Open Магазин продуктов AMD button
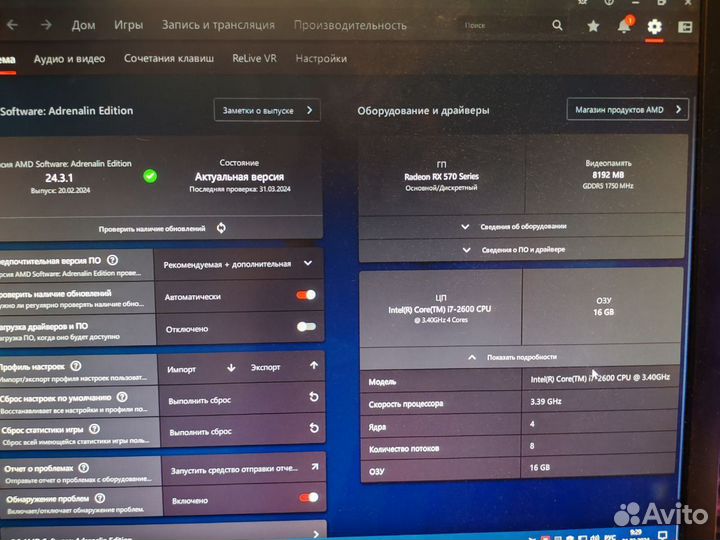This screenshot has height=540, width=720. point(628,110)
